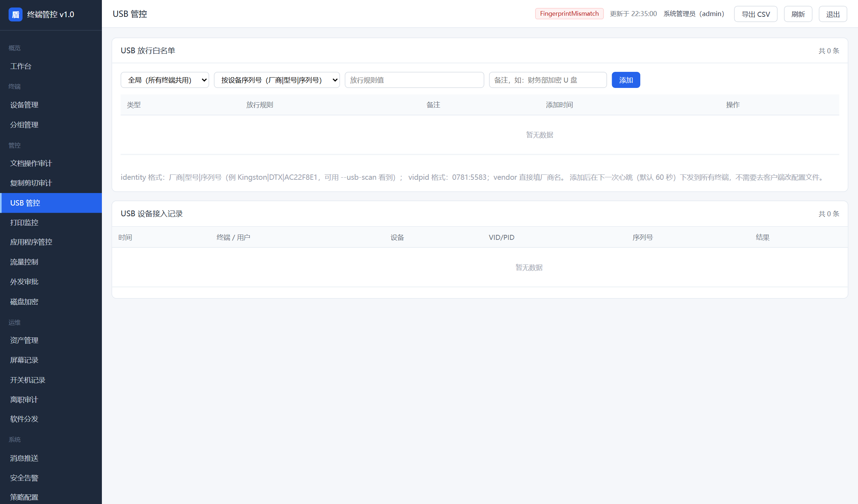This screenshot has height=504, width=858.
Task: Open 资产管理 in the sidebar
Action: pyautogui.click(x=51, y=340)
